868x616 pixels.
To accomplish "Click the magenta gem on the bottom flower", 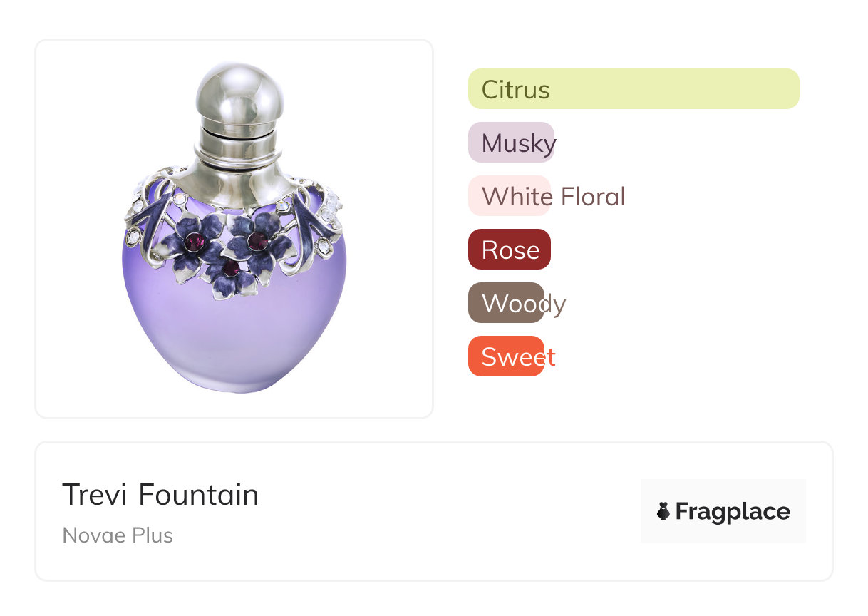I will click(230, 269).
